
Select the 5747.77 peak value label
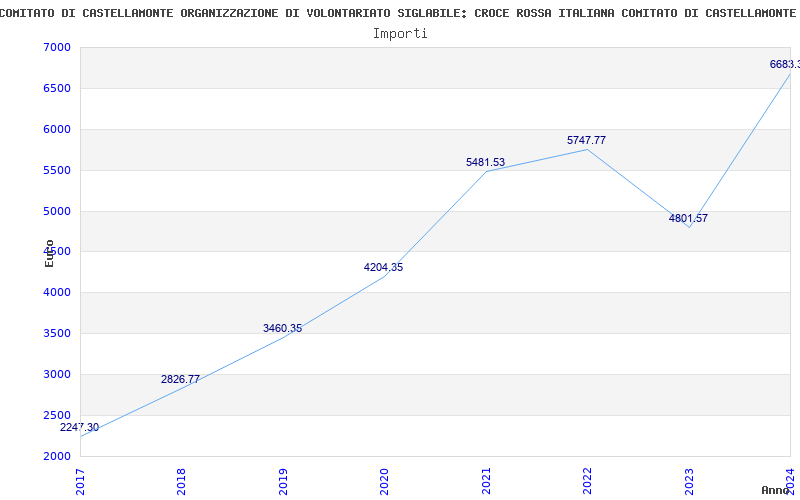586,140
